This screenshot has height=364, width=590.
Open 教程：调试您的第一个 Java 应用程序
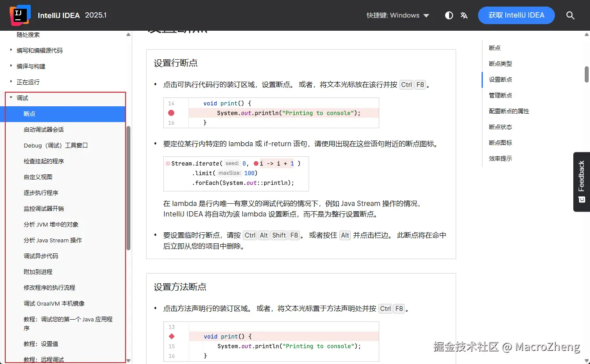pos(68,324)
